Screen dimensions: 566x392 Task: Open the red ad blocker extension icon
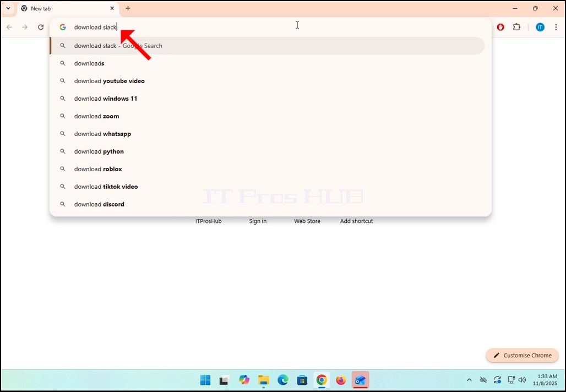pos(500,27)
